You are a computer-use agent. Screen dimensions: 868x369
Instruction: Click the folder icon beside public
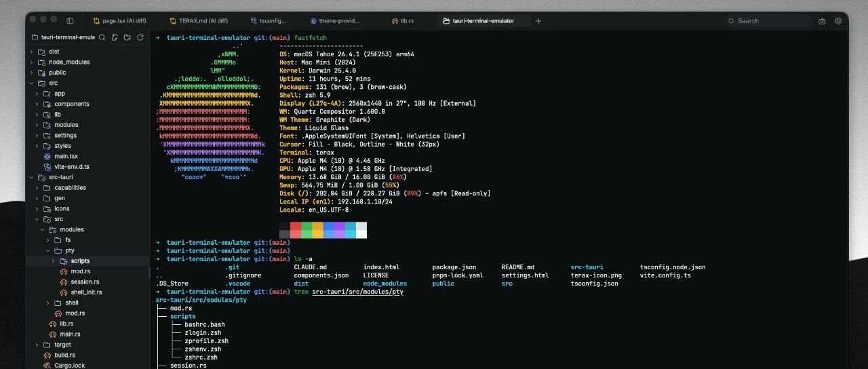pyautogui.click(x=41, y=73)
